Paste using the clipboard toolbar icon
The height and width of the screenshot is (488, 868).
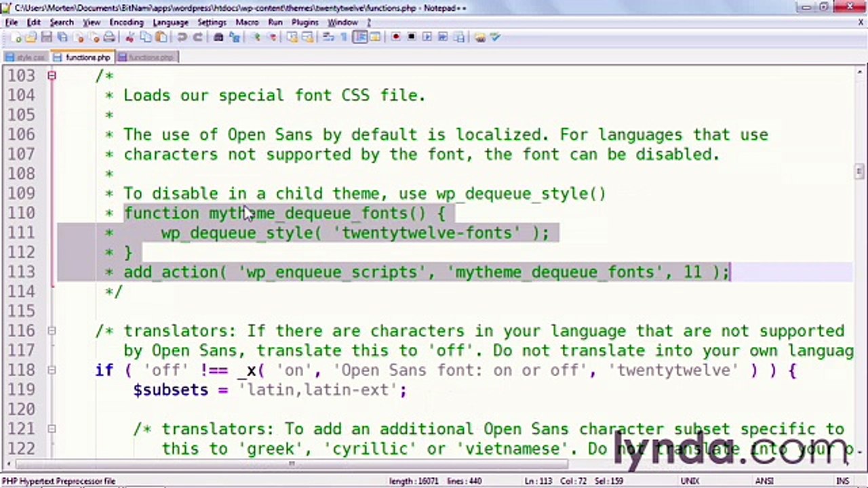[160, 37]
